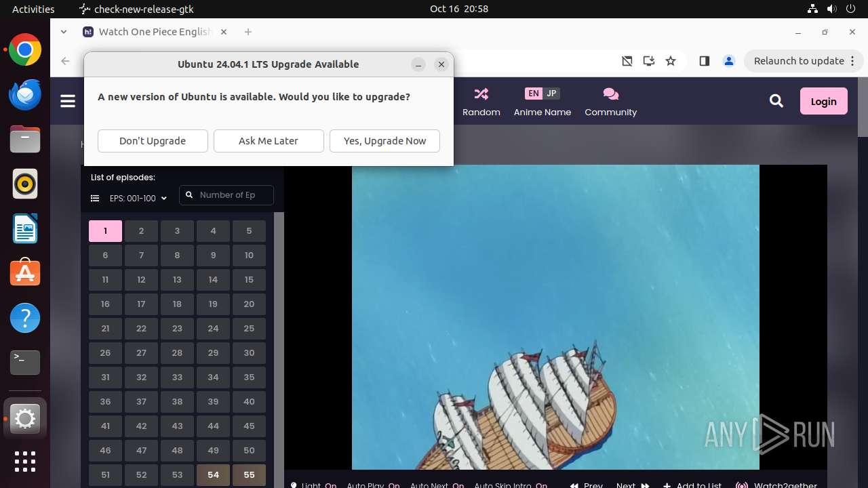Open the Chrome tab search chevron
The width and height of the screenshot is (868, 488).
click(x=64, y=32)
